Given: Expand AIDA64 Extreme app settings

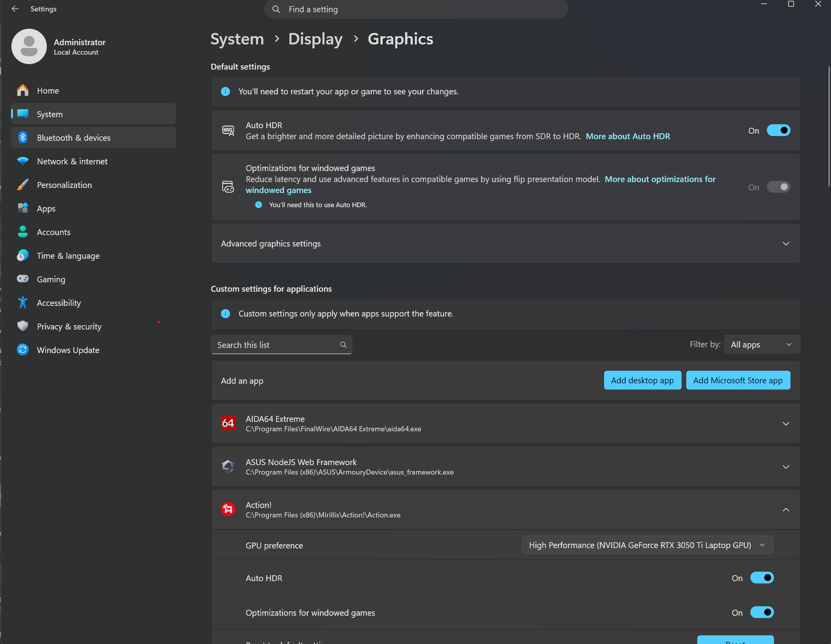Looking at the screenshot, I should pos(785,424).
